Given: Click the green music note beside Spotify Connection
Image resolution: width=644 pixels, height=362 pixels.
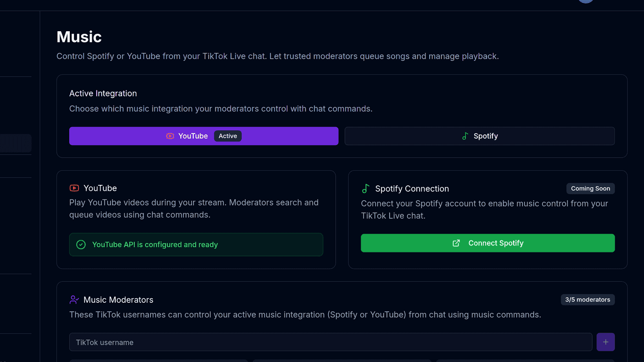Looking at the screenshot, I should pyautogui.click(x=365, y=189).
